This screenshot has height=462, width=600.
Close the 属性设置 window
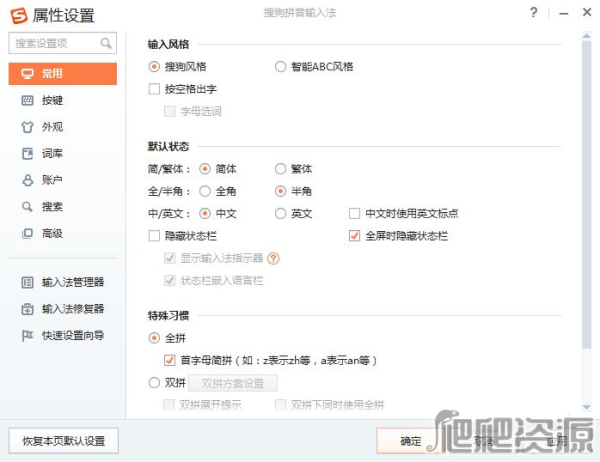click(x=587, y=12)
